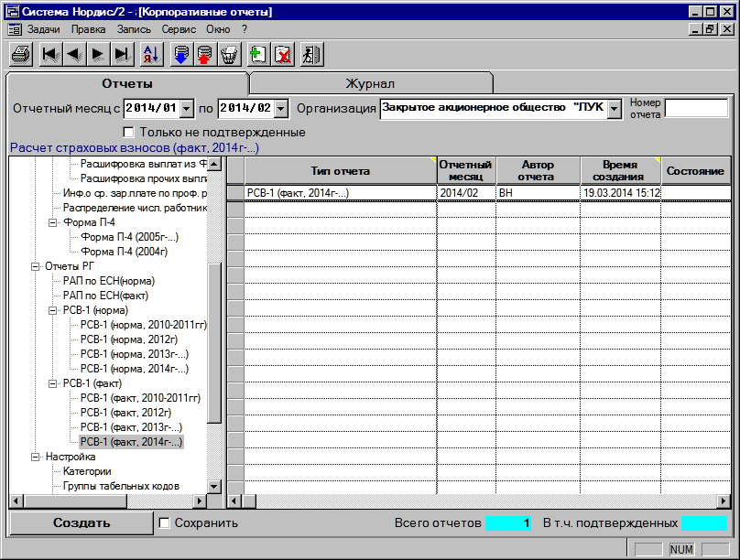This screenshot has width=740, height=560.
Task: Click database icon with red up arrow
Action: coord(205,54)
